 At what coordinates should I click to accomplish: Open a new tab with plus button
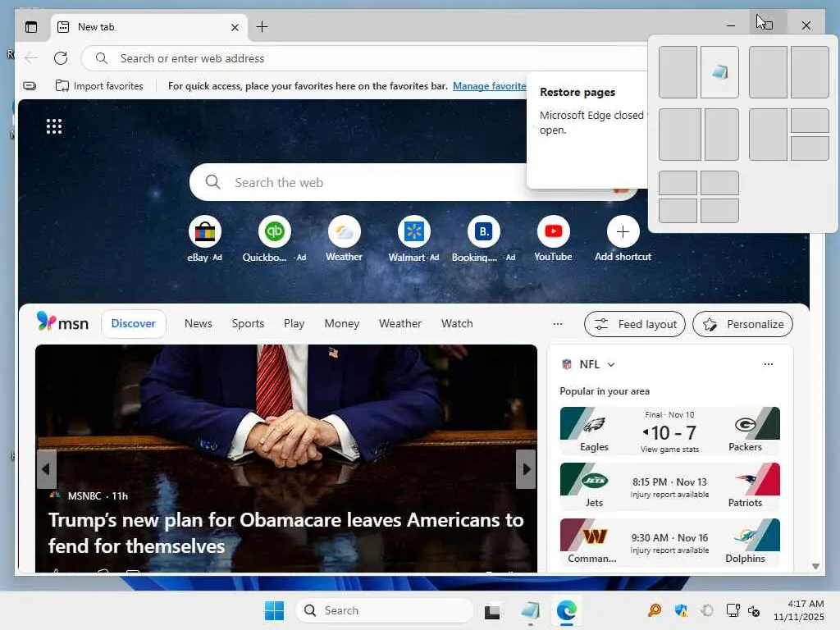(x=262, y=27)
